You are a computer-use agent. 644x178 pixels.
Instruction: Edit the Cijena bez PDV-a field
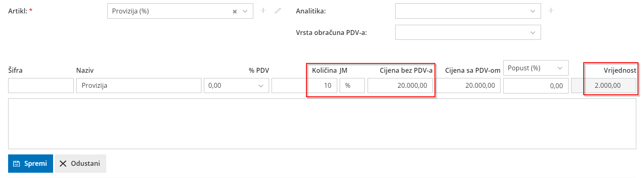[x=400, y=85]
